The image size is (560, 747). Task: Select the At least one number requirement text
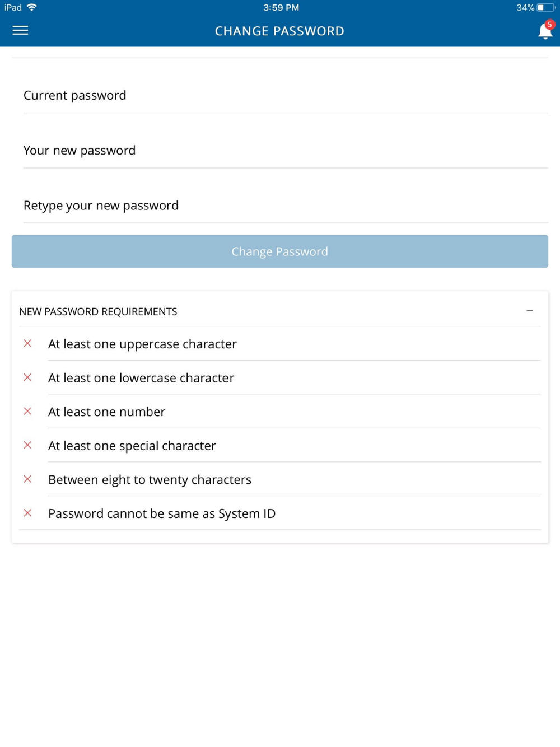[x=106, y=412]
